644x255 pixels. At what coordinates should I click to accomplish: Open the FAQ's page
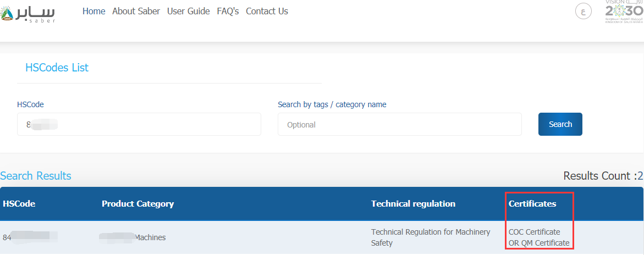tap(228, 12)
